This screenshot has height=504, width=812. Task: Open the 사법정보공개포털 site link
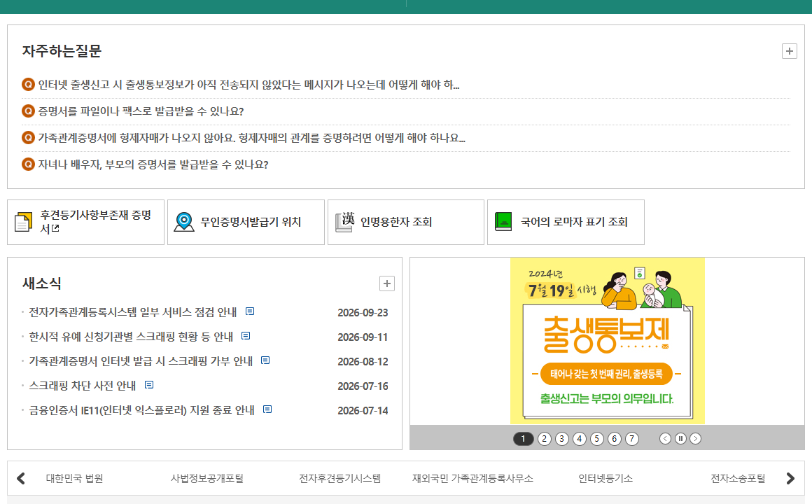[x=207, y=479]
